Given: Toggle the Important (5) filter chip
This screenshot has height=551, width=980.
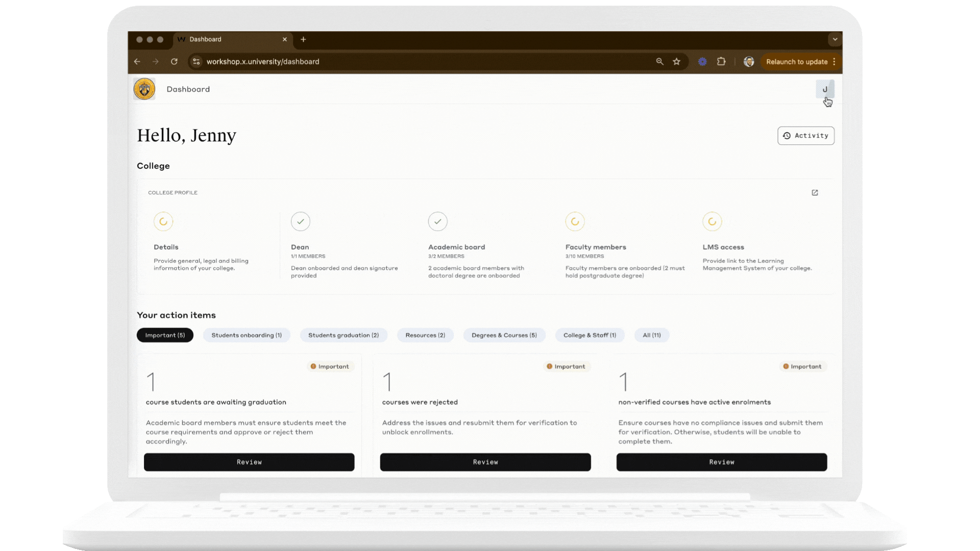Looking at the screenshot, I should [x=164, y=335].
